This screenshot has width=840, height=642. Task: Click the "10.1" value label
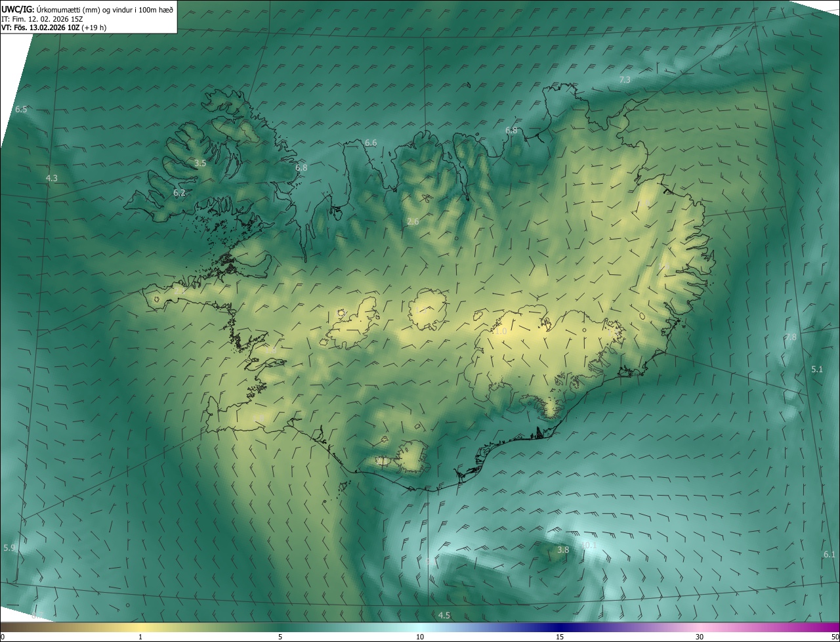pos(589,545)
